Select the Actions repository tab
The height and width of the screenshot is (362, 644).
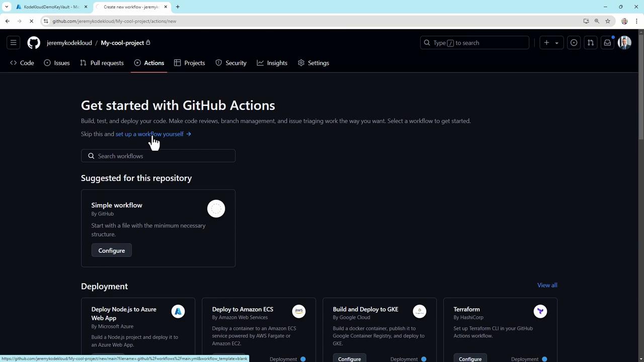click(x=149, y=63)
